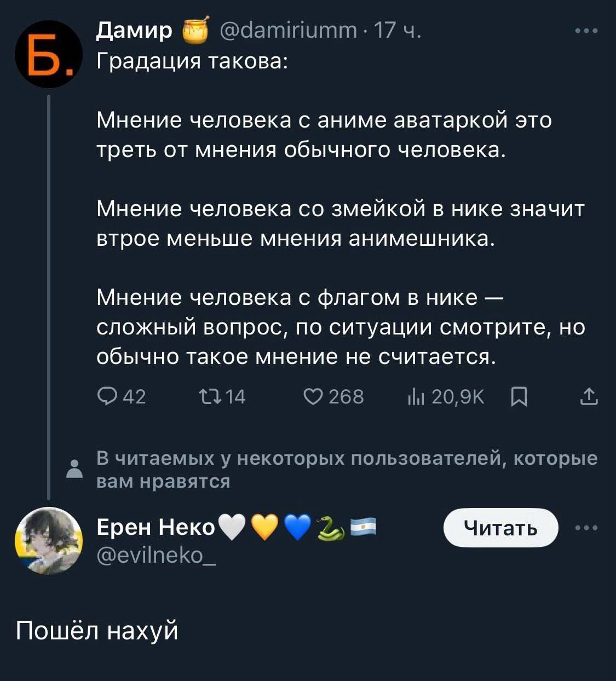Screen dimensions: 616x681
Task: Open the view analytics showing 20,9K
Action: (416, 396)
